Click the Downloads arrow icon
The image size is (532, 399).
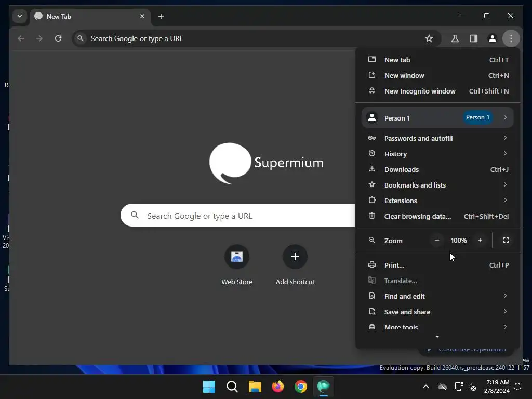click(x=372, y=169)
